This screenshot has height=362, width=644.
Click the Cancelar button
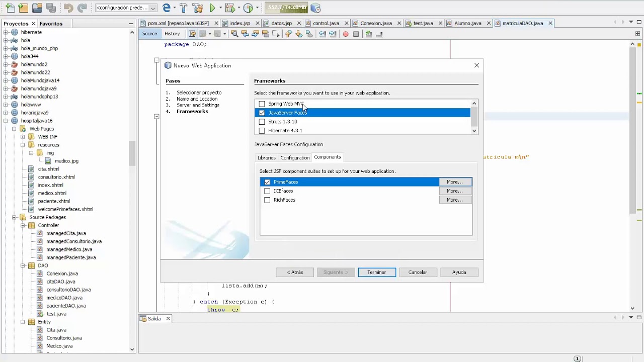[x=418, y=272]
